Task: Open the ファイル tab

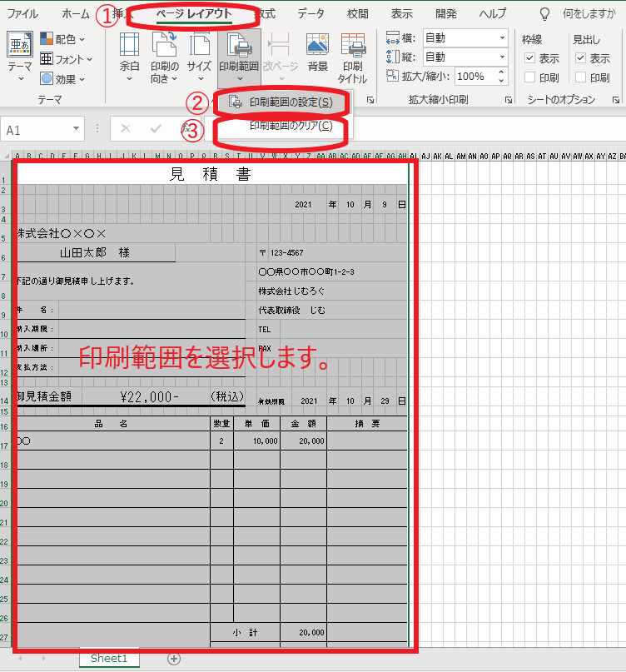Action: tap(22, 13)
